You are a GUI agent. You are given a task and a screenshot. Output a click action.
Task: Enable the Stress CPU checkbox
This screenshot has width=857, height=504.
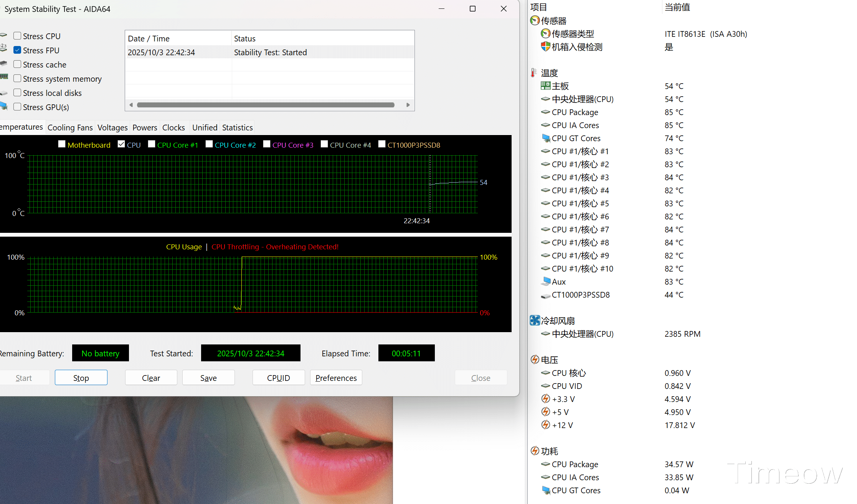point(17,36)
